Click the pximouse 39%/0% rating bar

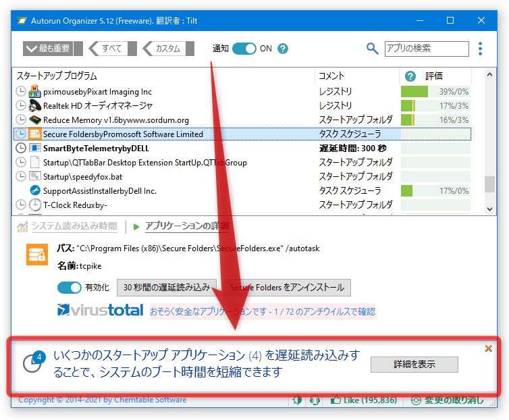tap(435, 92)
